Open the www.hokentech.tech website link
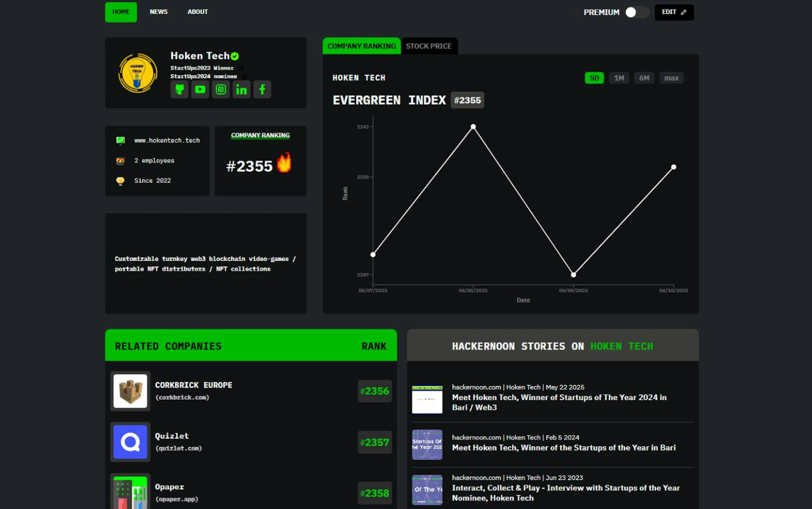This screenshot has height=509, width=812. tap(167, 140)
